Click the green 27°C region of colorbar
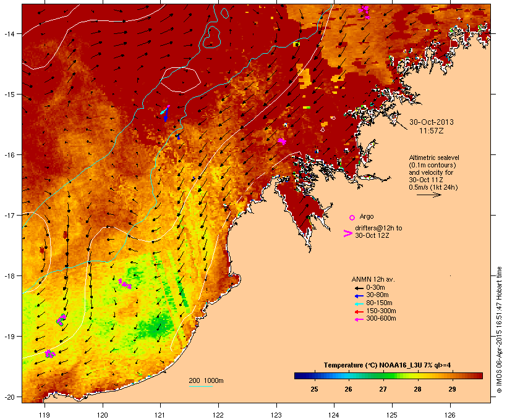 pyautogui.click(x=383, y=376)
